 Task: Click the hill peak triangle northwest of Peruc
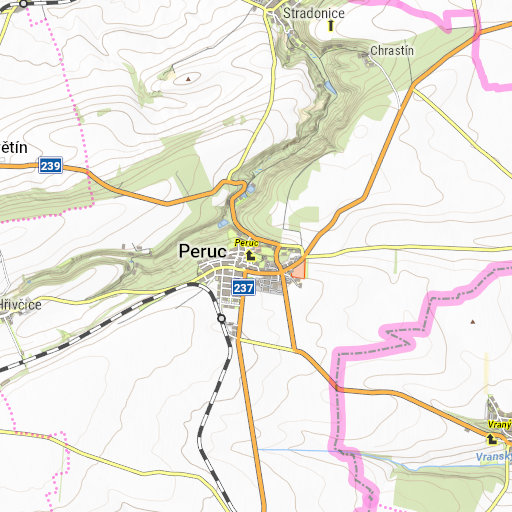point(188,79)
